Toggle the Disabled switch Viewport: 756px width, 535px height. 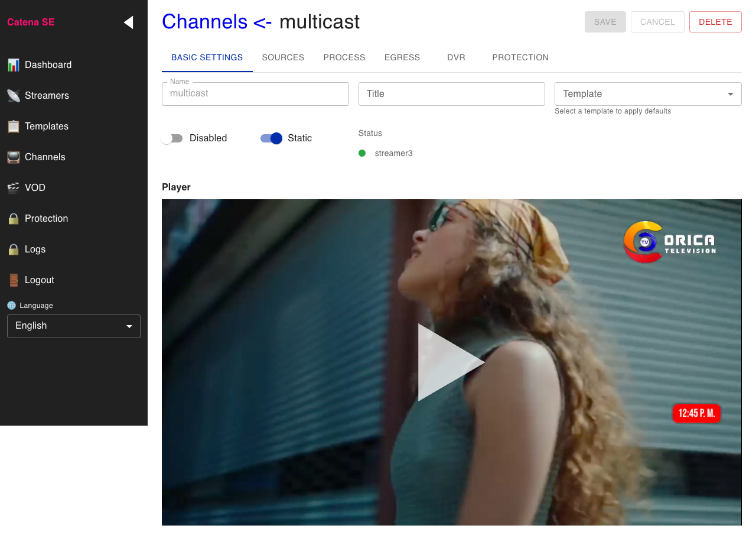click(172, 138)
